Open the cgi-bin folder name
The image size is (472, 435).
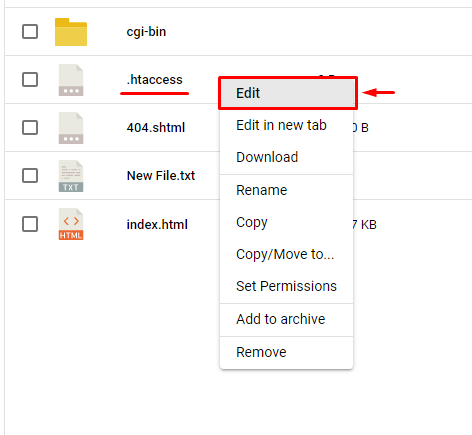(146, 32)
